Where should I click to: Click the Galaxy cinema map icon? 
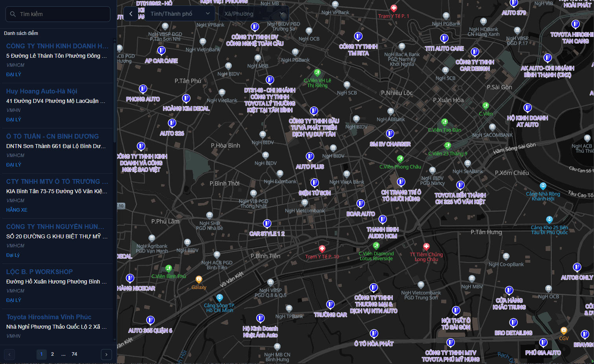(199, 280)
